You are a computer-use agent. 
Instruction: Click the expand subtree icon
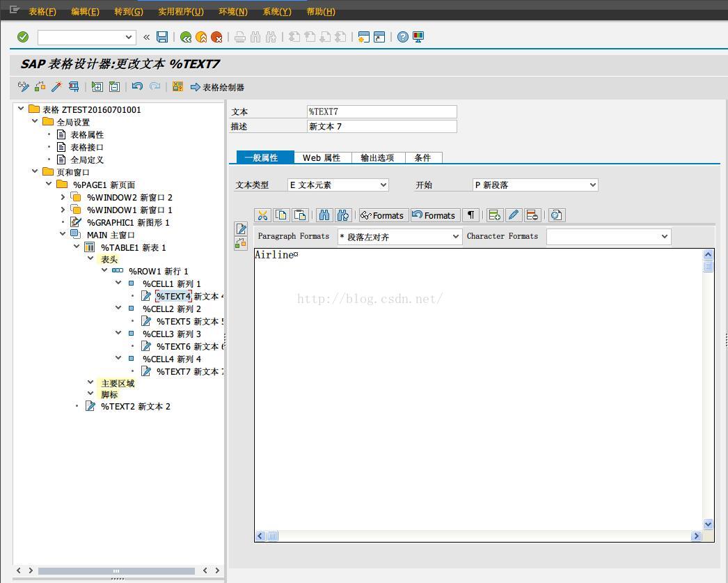[x=97, y=86]
